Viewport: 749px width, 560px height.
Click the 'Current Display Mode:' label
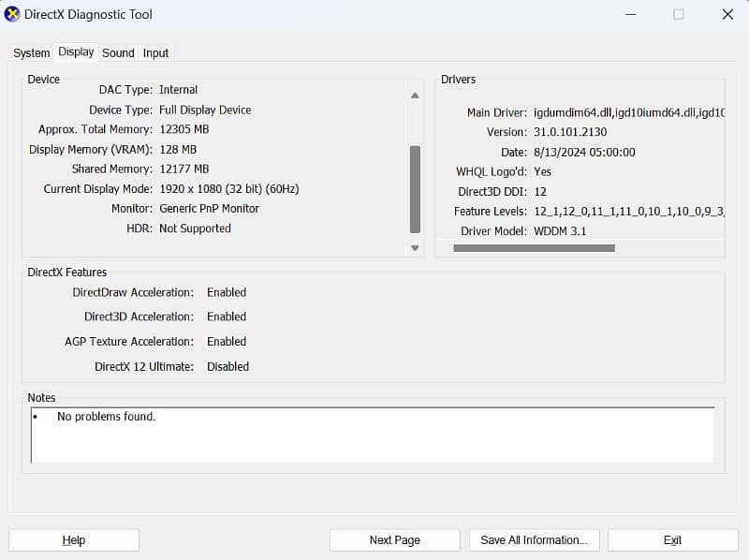click(x=98, y=189)
